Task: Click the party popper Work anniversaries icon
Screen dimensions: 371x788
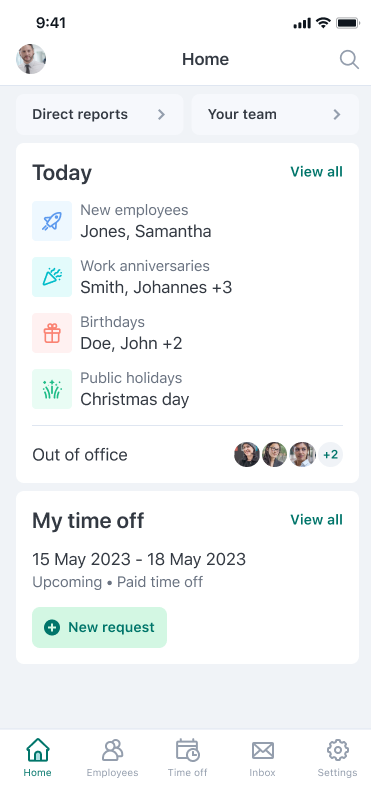Action: pyautogui.click(x=52, y=277)
